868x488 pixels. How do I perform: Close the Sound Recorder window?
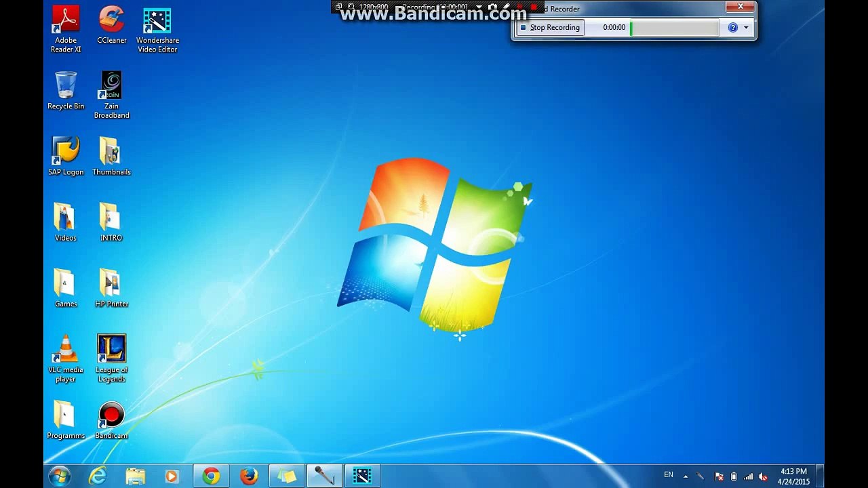point(741,7)
